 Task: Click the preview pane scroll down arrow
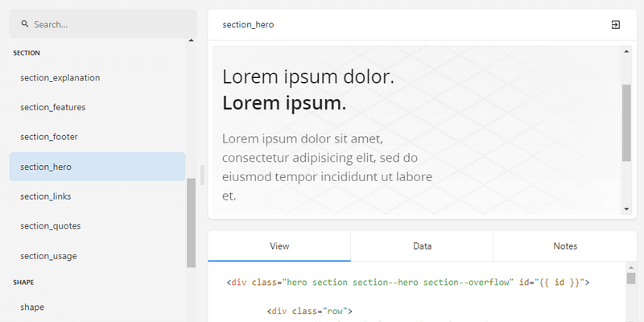pyautogui.click(x=626, y=209)
